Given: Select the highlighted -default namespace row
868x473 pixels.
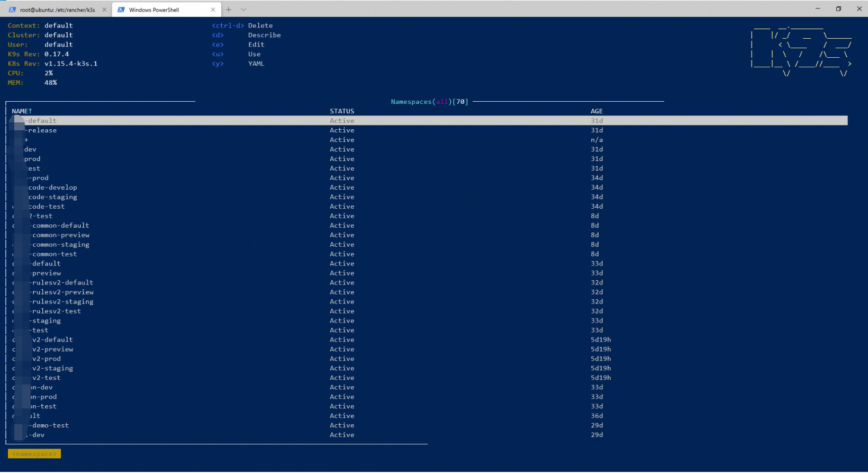Looking at the screenshot, I should (x=429, y=121).
